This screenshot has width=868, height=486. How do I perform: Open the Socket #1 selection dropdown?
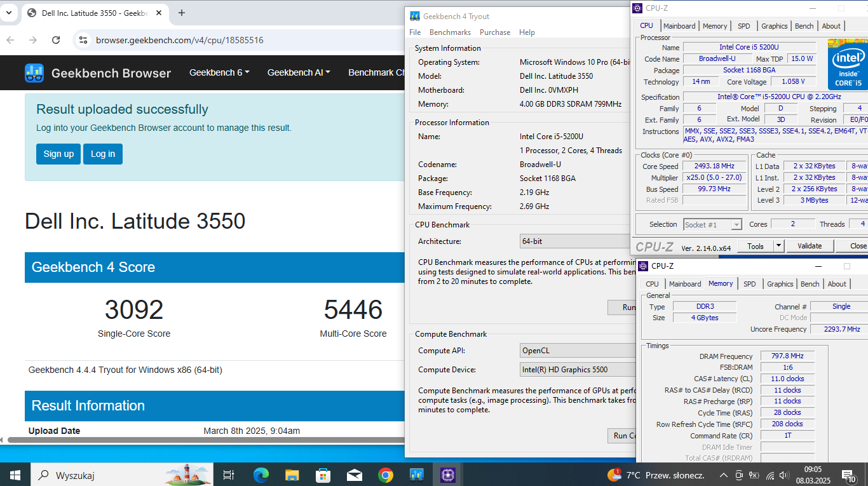tap(712, 224)
